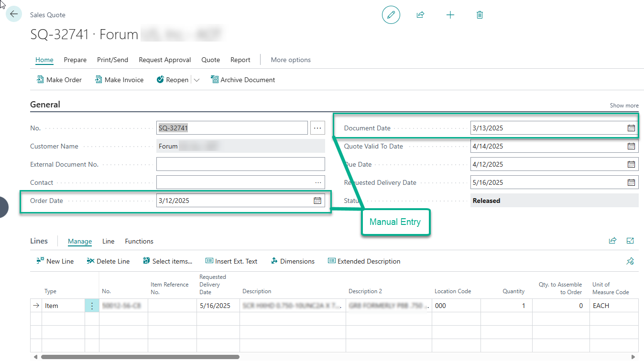Click Make Invoice action

pos(119,80)
